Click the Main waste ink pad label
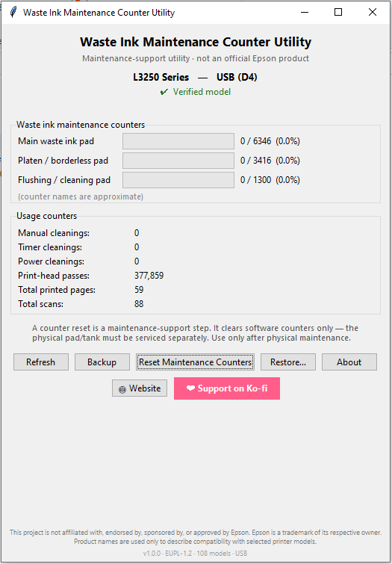The width and height of the screenshot is (392, 564). 56,141
